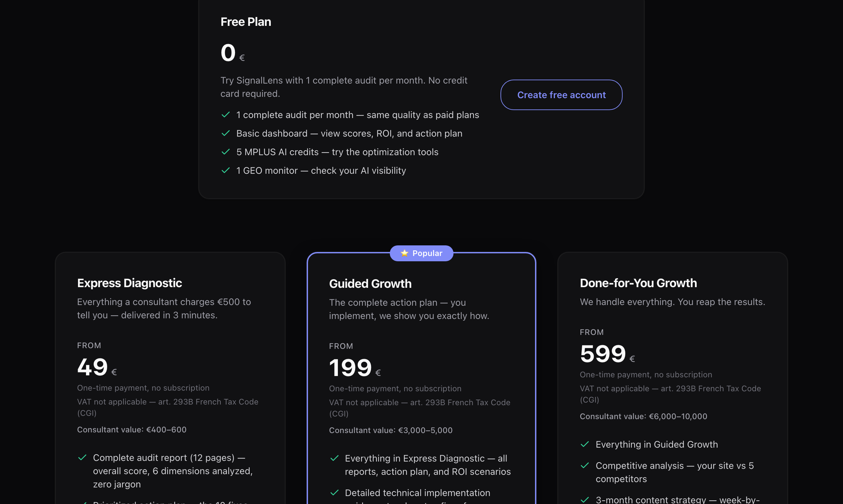The image size is (843, 504).
Task: Select the Guided Growth plan title
Action: click(x=370, y=283)
